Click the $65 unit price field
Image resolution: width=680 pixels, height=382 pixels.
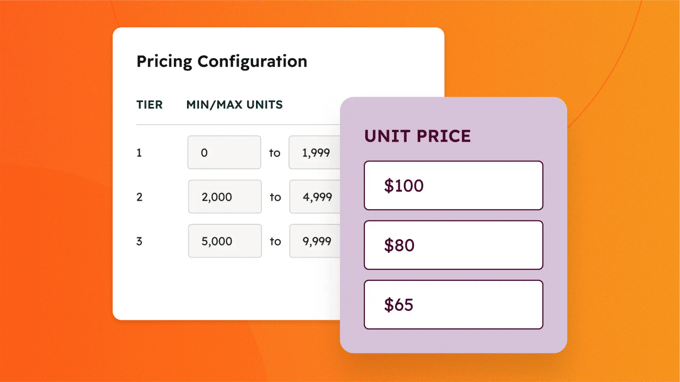pyautogui.click(x=453, y=304)
